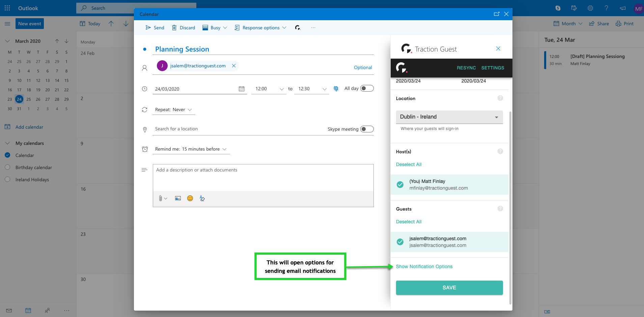Collapse the March 2020 mini calendar

[7, 41]
